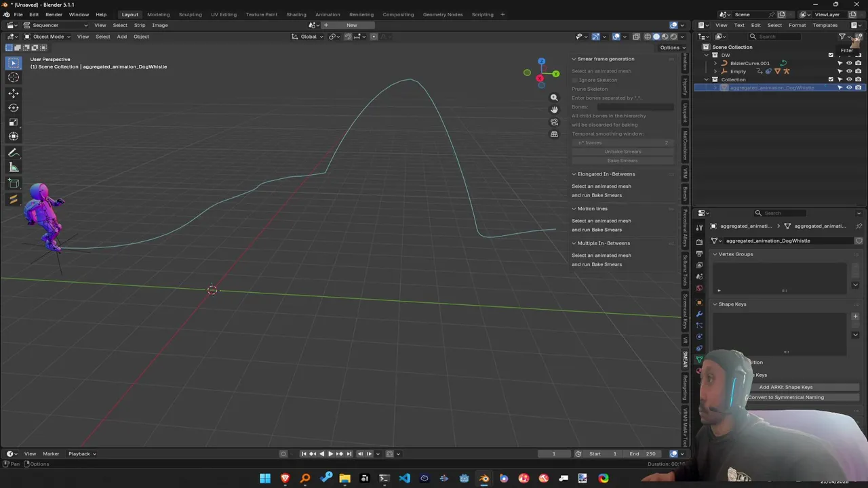Open the Output properties tab
The width and height of the screenshot is (868, 488).
point(699,253)
